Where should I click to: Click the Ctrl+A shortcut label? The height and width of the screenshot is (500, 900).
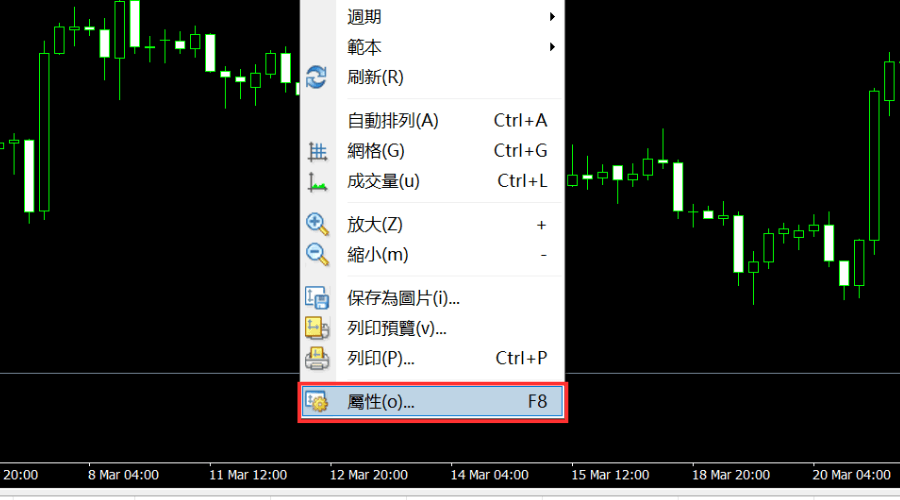click(x=521, y=121)
